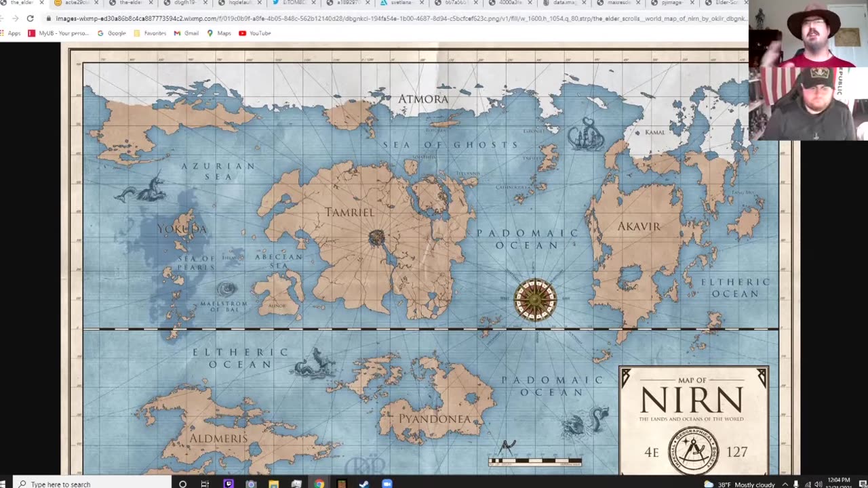The width and height of the screenshot is (868, 488).
Task: Switch to the pjimage tab
Action: [671, 3]
